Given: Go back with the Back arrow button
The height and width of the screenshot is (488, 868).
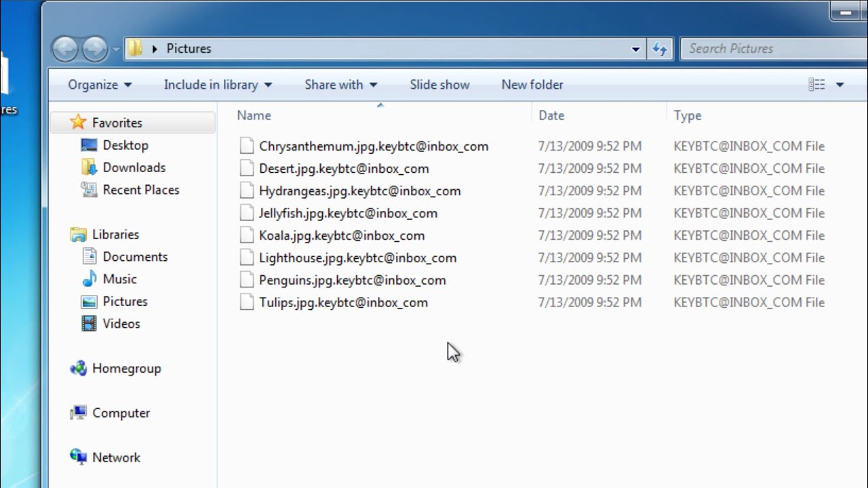Looking at the screenshot, I should click(65, 49).
